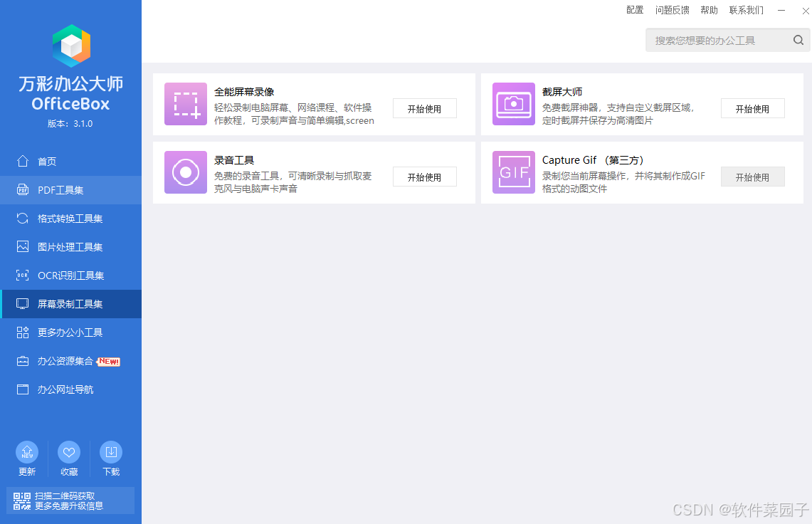Click the NEW! badge

point(109,361)
